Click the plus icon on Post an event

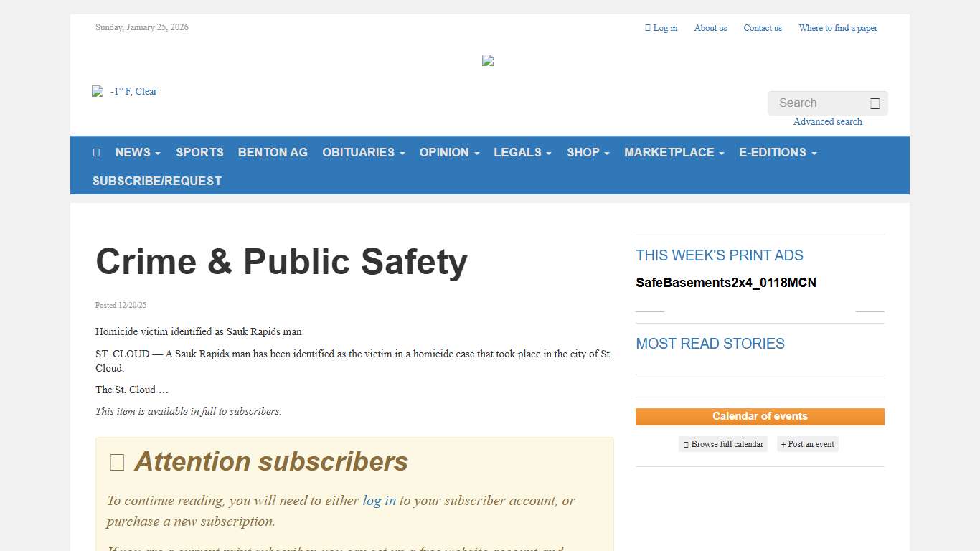tap(784, 444)
